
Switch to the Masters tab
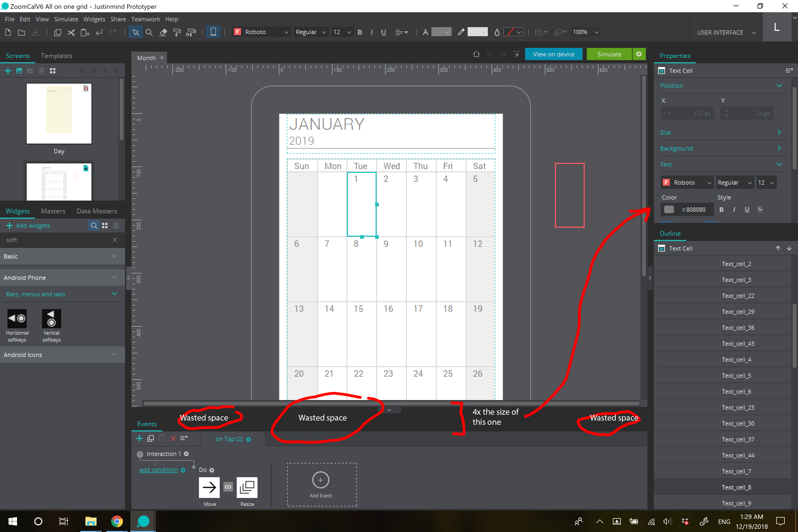click(53, 211)
